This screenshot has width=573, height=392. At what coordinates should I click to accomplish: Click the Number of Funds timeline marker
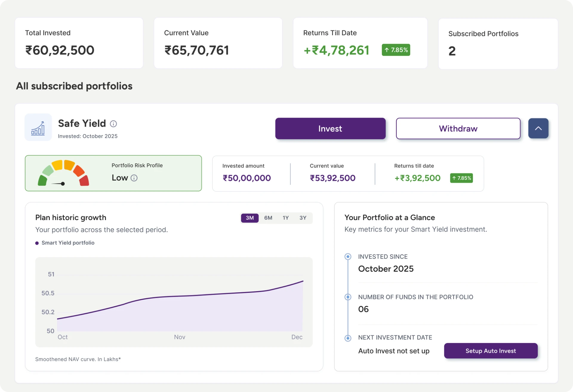(348, 297)
